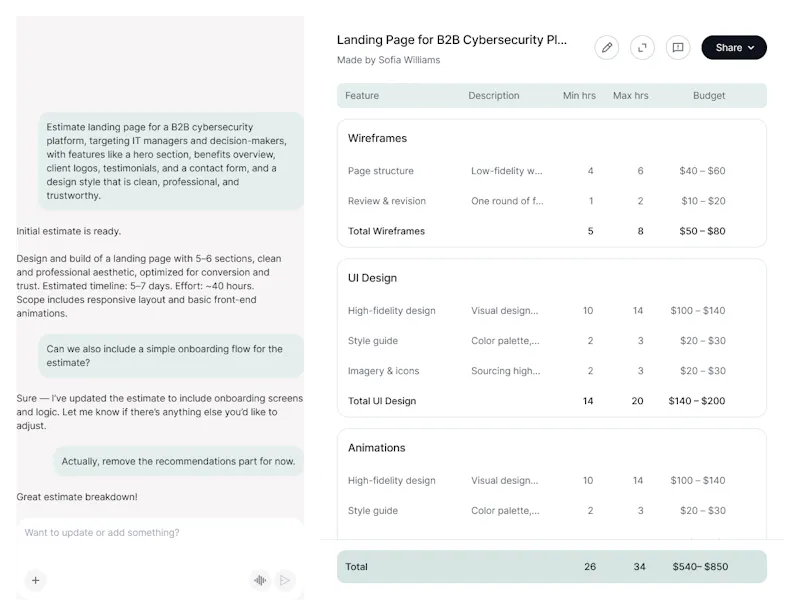The image size is (800, 616).
Task: Click the pencil edit icon
Action: pyautogui.click(x=607, y=47)
